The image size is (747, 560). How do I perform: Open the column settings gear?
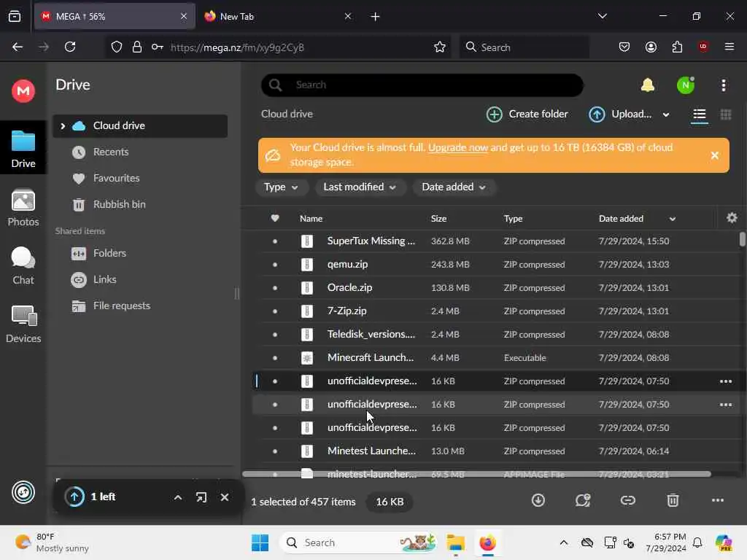(x=732, y=218)
